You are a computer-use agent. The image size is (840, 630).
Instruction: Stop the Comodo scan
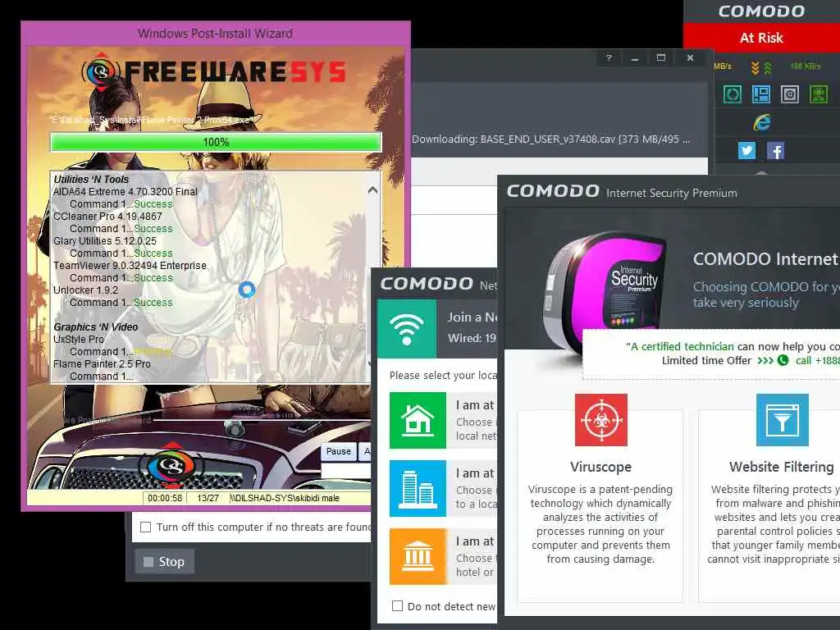pyautogui.click(x=164, y=561)
